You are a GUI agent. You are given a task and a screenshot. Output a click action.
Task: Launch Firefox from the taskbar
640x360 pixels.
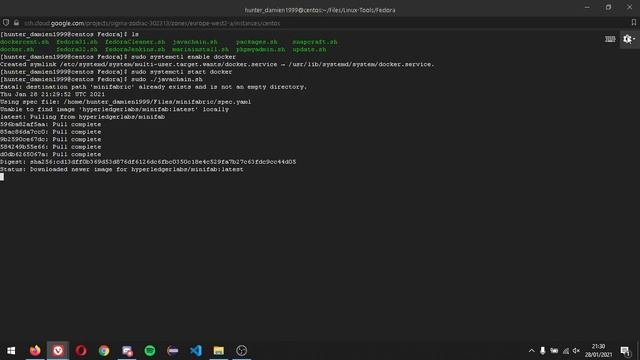click(35, 351)
